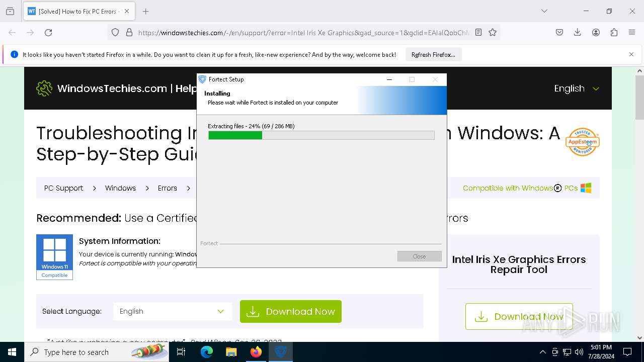Screen dimensions: 644x362
Task: Open Task View on the taskbar
Action: point(181,352)
